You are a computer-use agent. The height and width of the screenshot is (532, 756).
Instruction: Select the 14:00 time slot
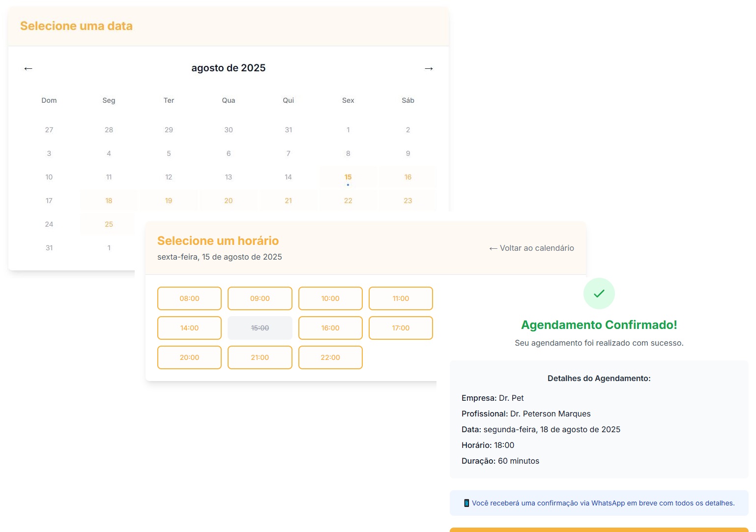click(x=189, y=328)
